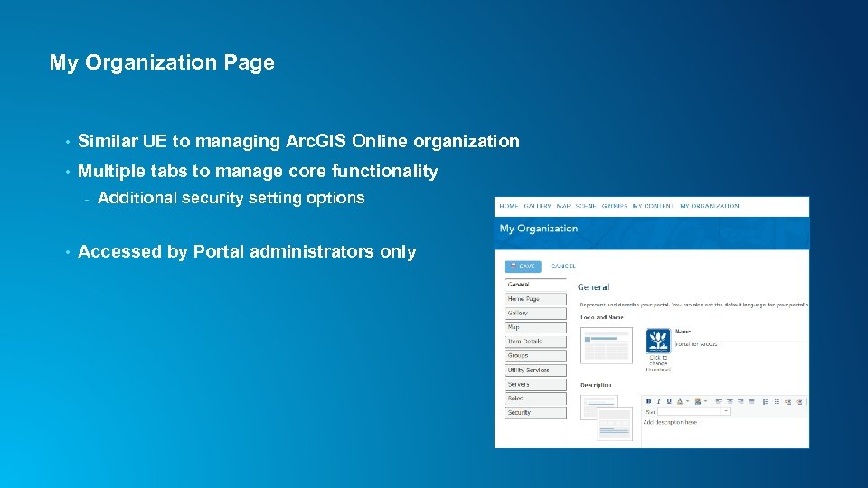Screen dimensions: 868x488
Task: Click the Cancel link
Action: coord(563,267)
